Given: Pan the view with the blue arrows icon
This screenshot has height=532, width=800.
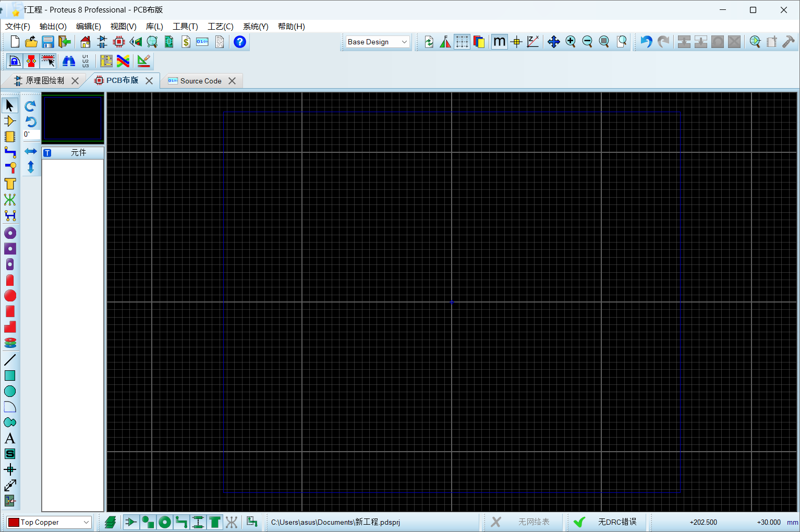Looking at the screenshot, I should [x=554, y=42].
